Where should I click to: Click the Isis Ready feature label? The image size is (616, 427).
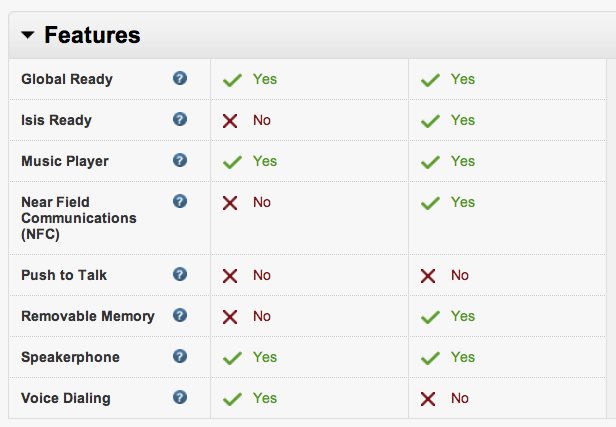pos(56,120)
